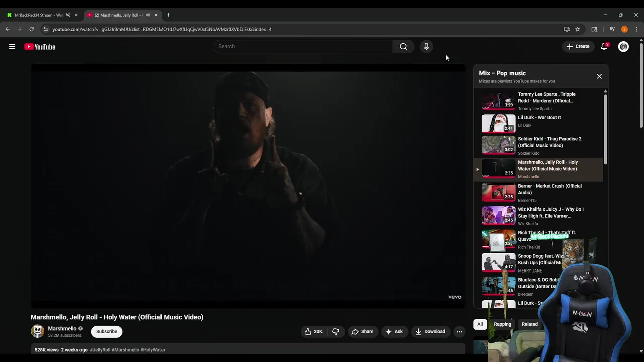Open the Marshmello channel name link
Viewport: 644px width, 362px height.
(62, 329)
